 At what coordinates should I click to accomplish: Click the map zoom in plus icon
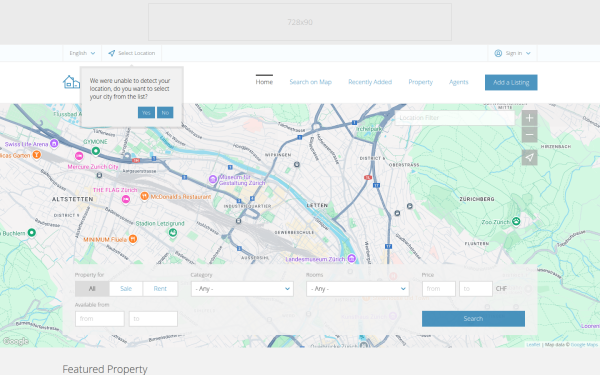529,118
